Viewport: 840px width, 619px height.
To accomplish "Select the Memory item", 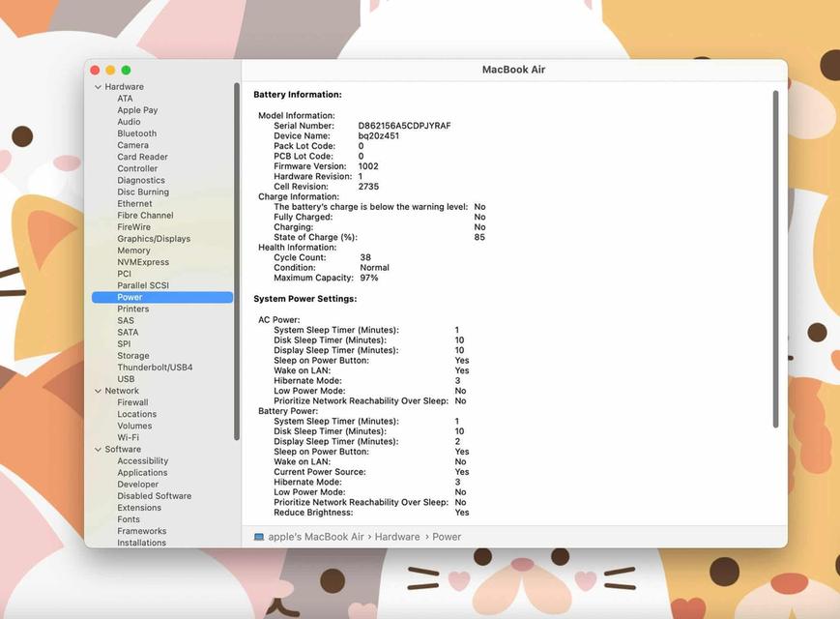I will (x=133, y=251).
